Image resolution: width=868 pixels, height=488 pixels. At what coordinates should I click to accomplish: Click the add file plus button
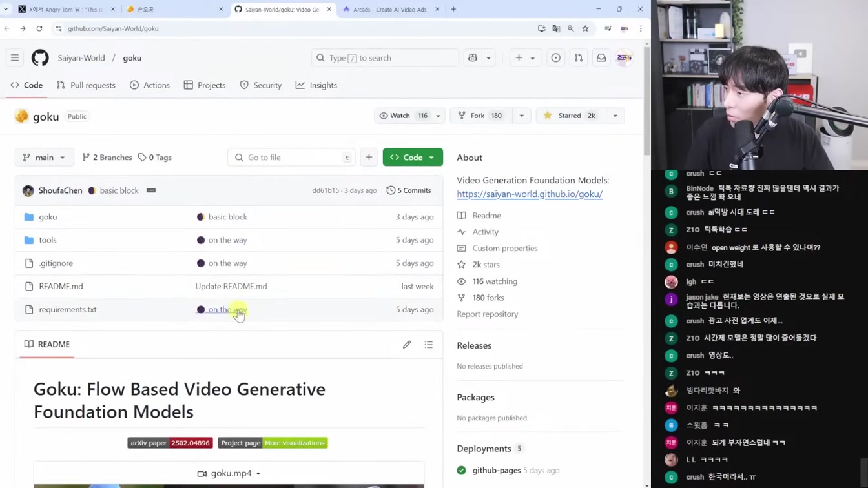(369, 158)
